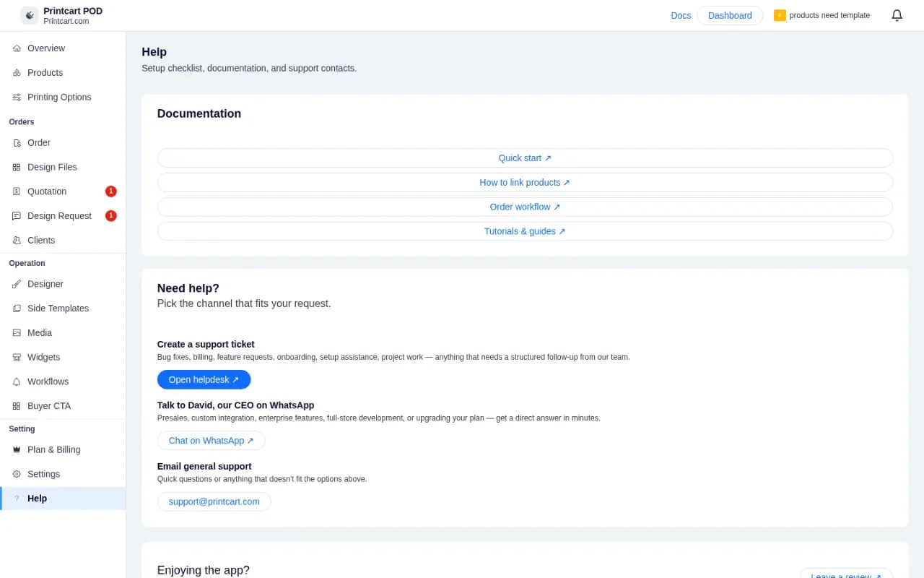Open Tutorials & guides link

coord(525,231)
